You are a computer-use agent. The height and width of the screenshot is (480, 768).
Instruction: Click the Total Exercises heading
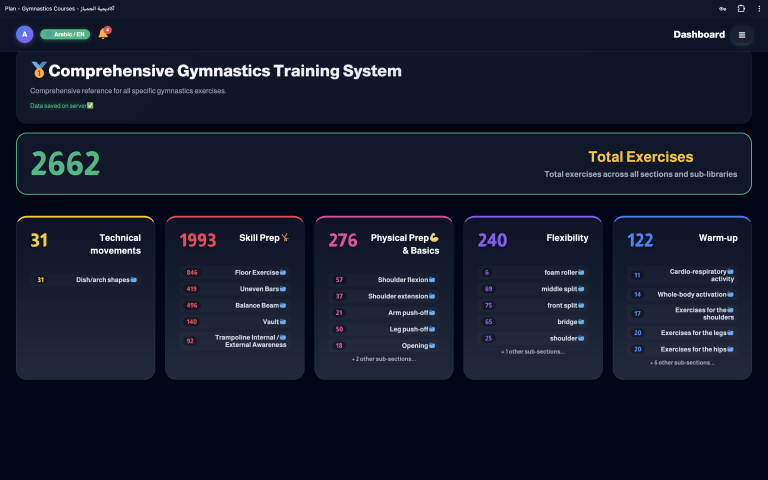[x=641, y=157]
